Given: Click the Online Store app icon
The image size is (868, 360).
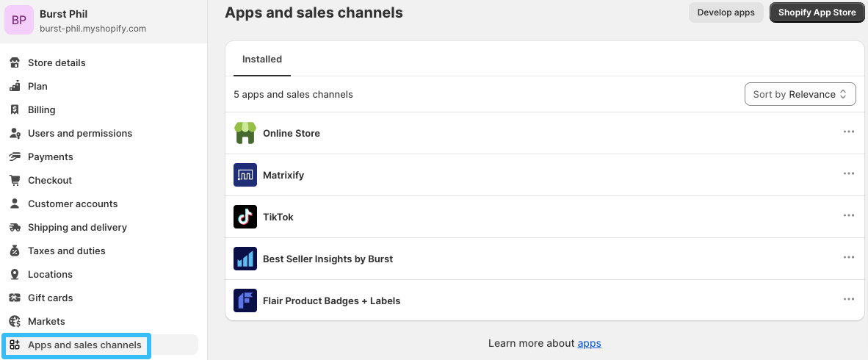Looking at the screenshot, I should tap(245, 133).
